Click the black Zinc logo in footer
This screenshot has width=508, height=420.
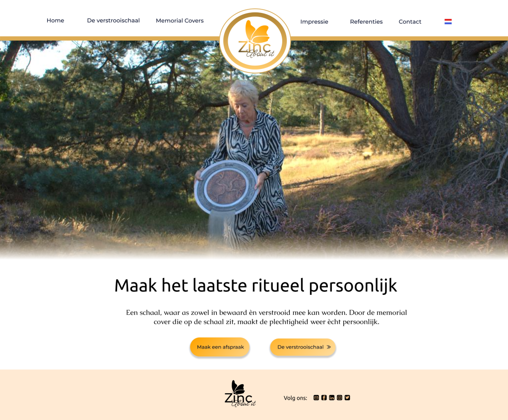pos(240,393)
